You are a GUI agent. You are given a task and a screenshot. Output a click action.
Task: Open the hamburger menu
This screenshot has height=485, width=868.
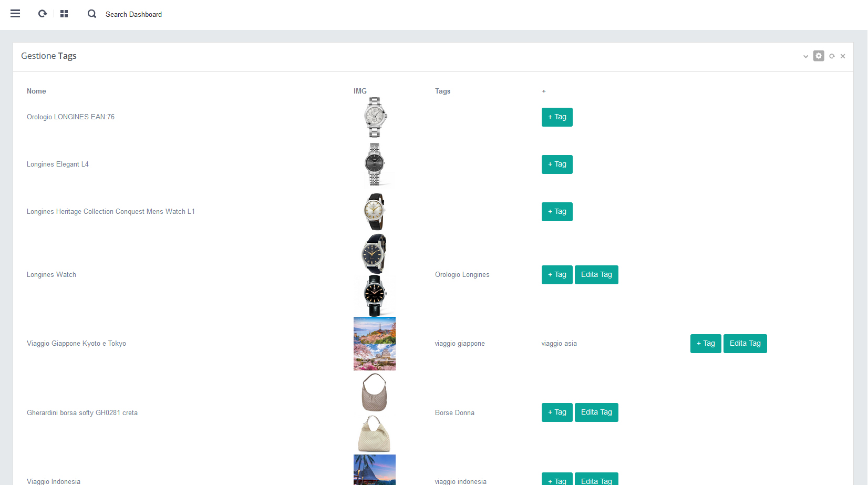tap(15, 14)
